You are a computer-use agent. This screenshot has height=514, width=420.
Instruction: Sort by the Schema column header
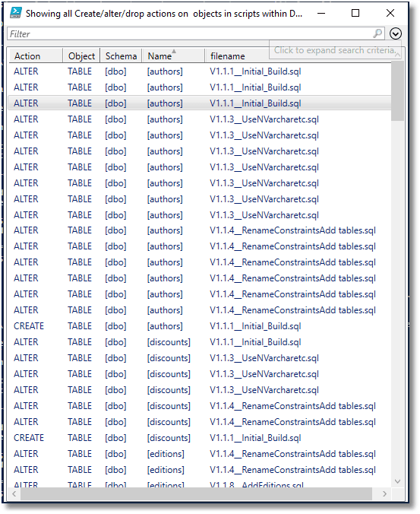pos(121,56)
